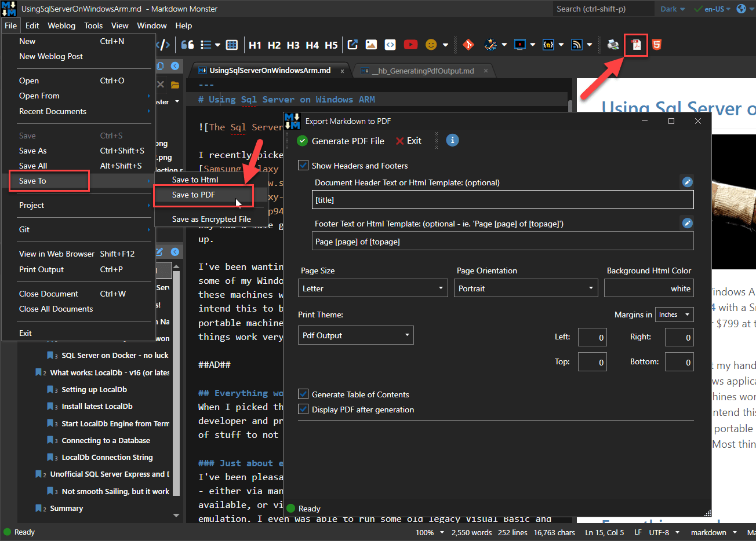The image size is (756, 541).
Task: Uncheck Show Headers and Footers
Action: point(303,165)
